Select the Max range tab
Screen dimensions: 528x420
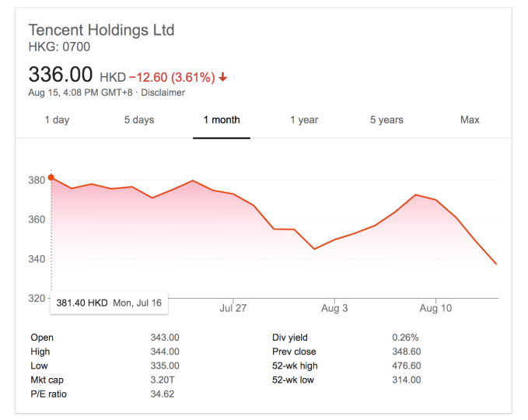470,120
